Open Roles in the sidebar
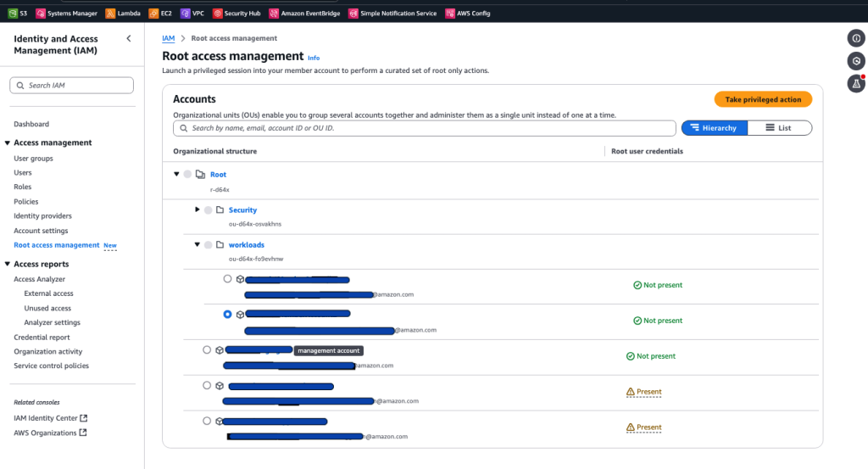Screen dimensions: 868x469 (23, 187)
